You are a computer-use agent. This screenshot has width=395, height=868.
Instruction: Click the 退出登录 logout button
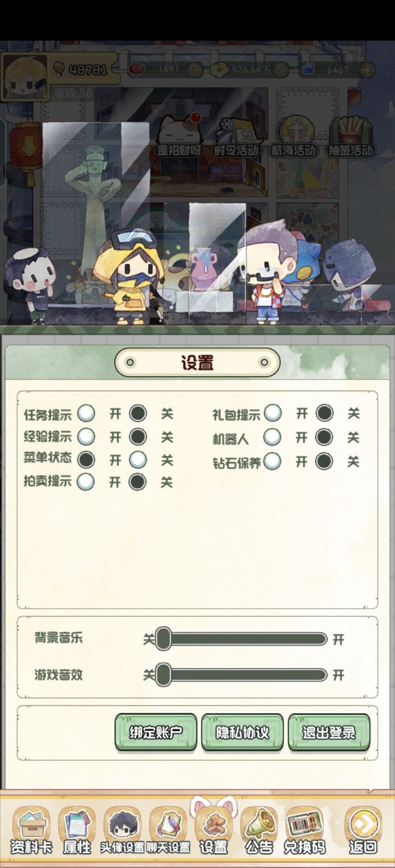point(329,732)
